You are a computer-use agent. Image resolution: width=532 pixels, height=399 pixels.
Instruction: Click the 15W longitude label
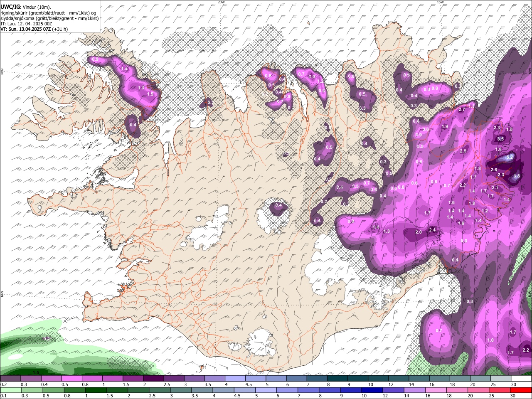coord(440,2)
